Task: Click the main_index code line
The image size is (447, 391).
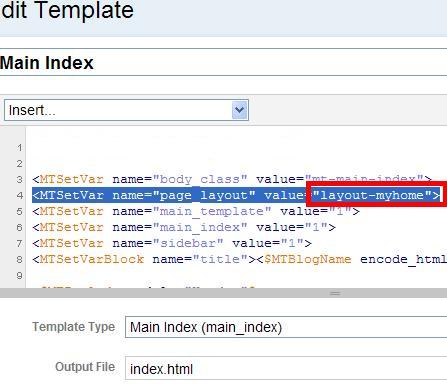Action: [184, 227]
